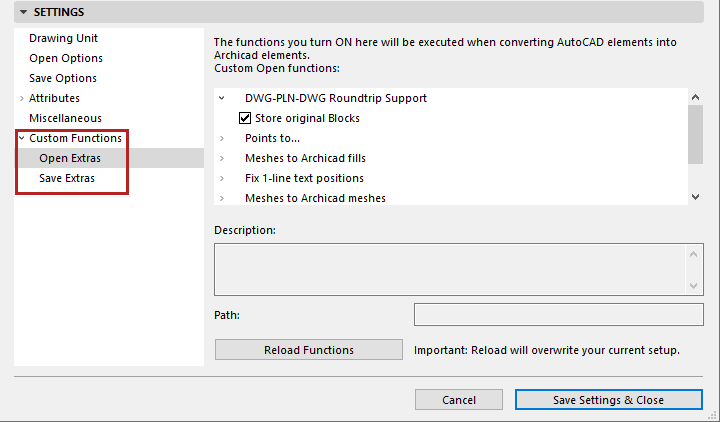Collapse DWG-PLN-DWG Roundtrip Support group
The width and height of the screenshot is (720, 422).
click(x=221, y=98)
